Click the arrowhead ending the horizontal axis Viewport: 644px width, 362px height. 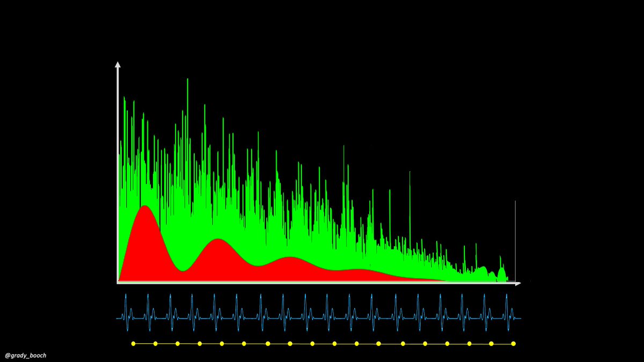(x=517, y=283)
